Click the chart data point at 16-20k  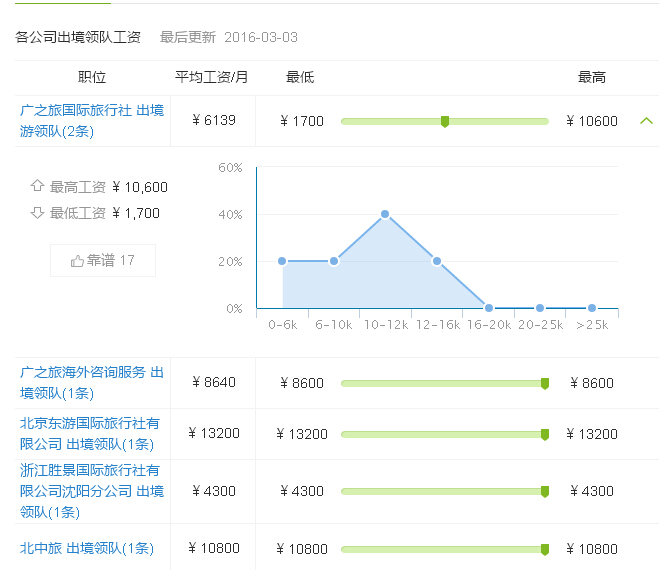click(x=489, y=308)
